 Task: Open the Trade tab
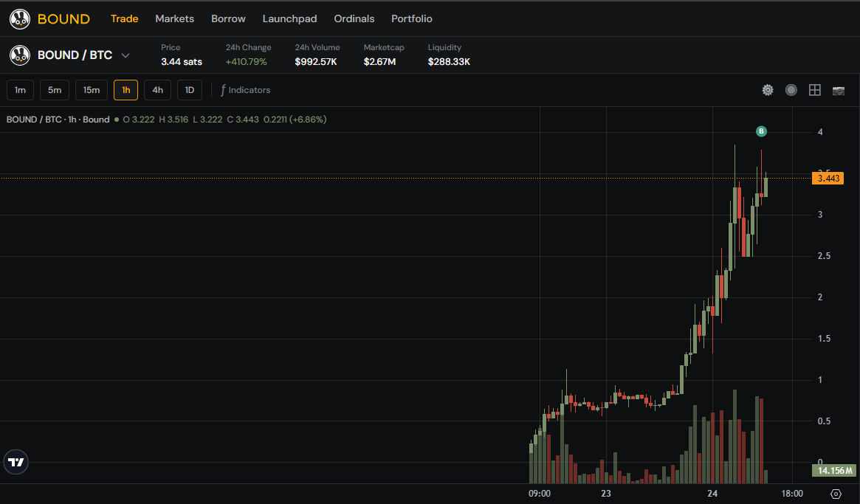click(125, 18)
